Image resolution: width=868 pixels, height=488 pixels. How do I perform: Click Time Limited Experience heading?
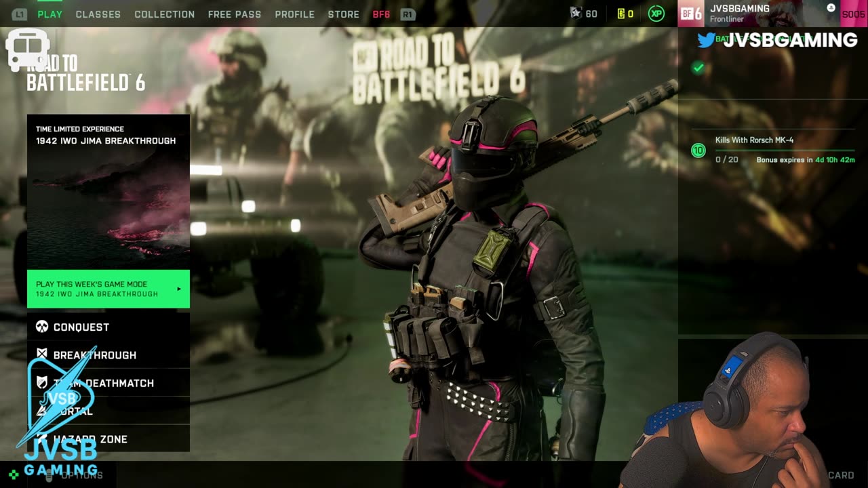[x=80, y=129]
